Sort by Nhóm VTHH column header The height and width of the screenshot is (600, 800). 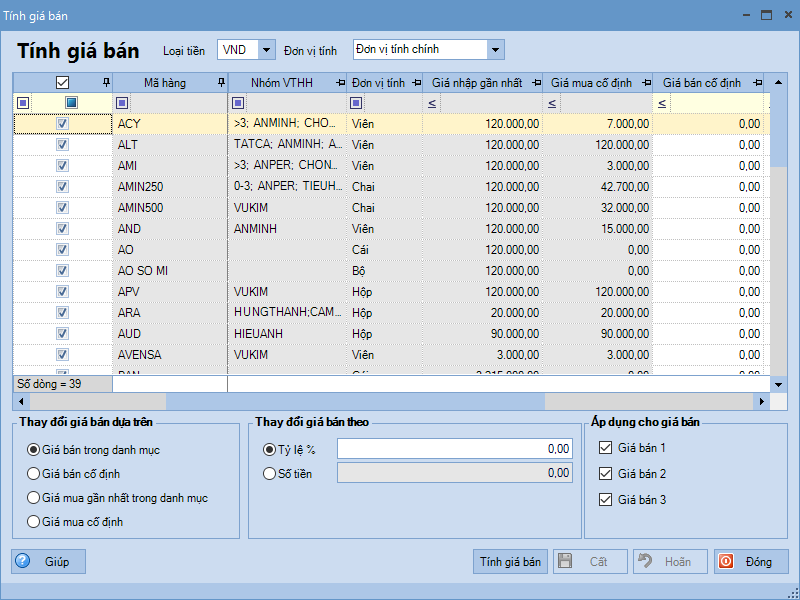click(x=282, y=83)
